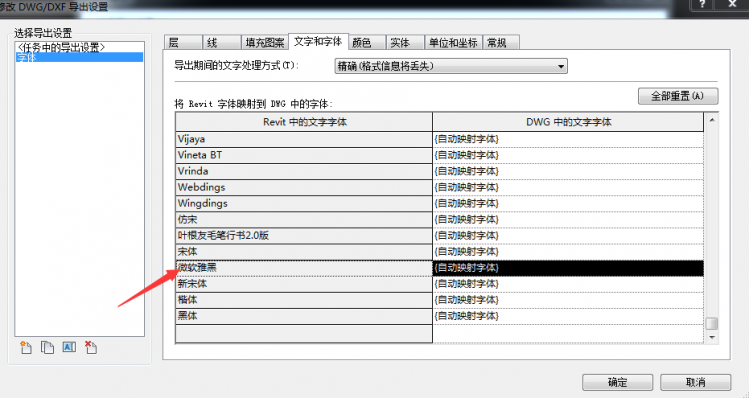Image resolution: width=749 pixels, height=398 pixels.
Task: Switch to the 线 tab
Action: tap(222, 43)
